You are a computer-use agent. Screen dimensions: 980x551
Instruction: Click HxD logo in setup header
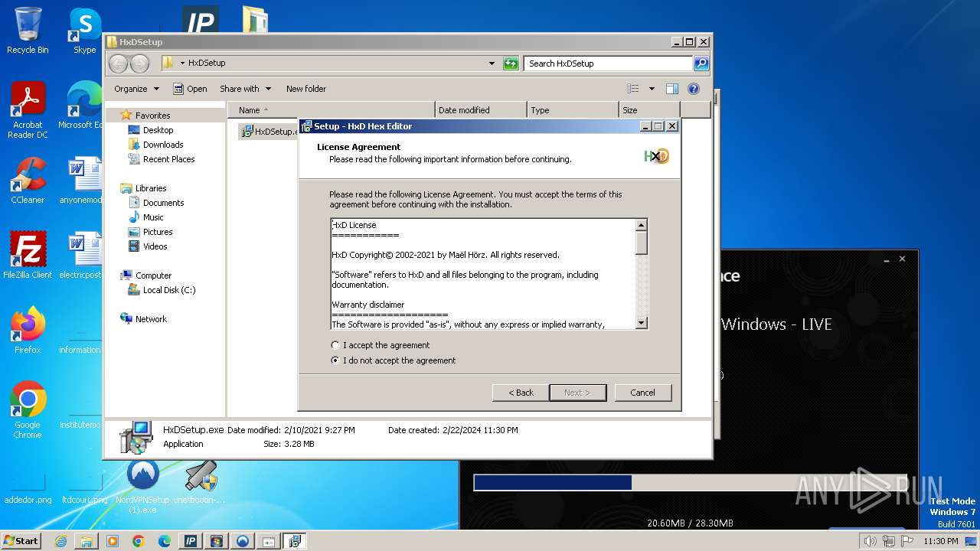(657, 156)
